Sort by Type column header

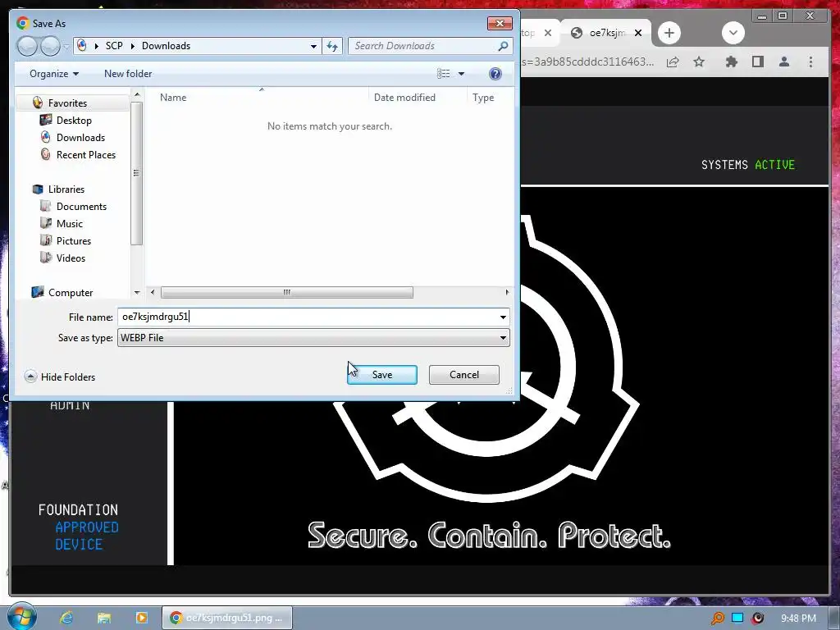(483, 98)
